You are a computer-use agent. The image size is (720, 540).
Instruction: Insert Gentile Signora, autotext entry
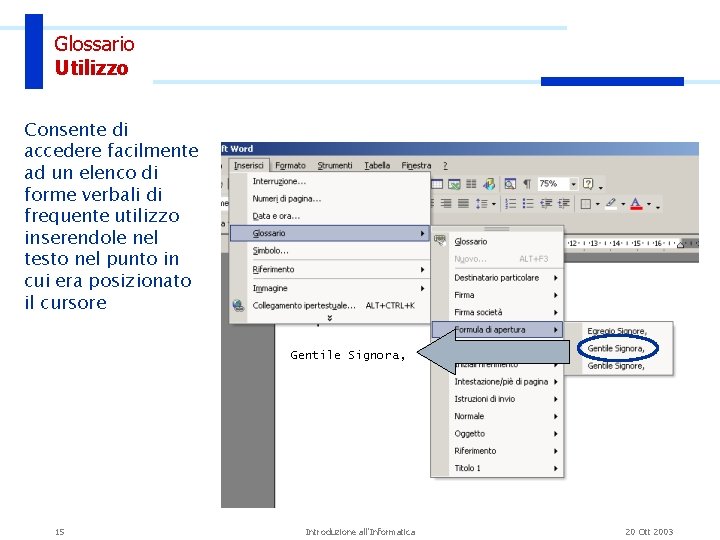[618, 348]
